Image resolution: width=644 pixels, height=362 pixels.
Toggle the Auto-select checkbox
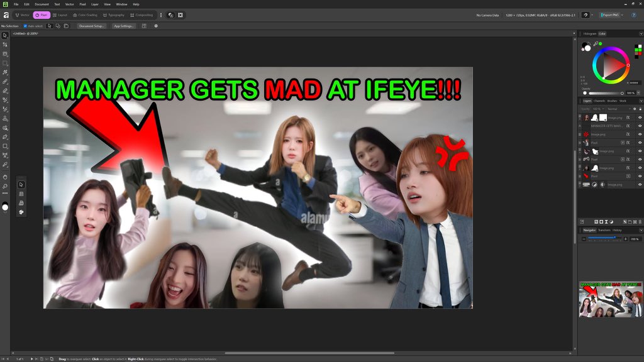pos(25,26)
